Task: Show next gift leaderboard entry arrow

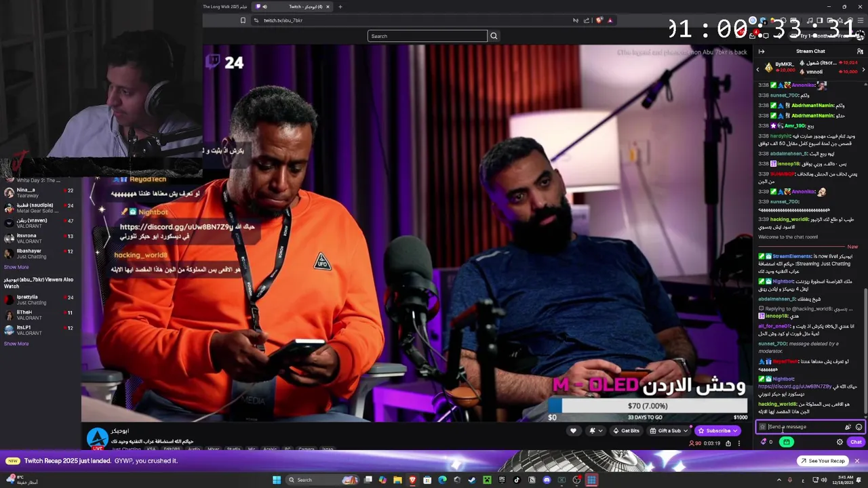Action: (863, 68)
